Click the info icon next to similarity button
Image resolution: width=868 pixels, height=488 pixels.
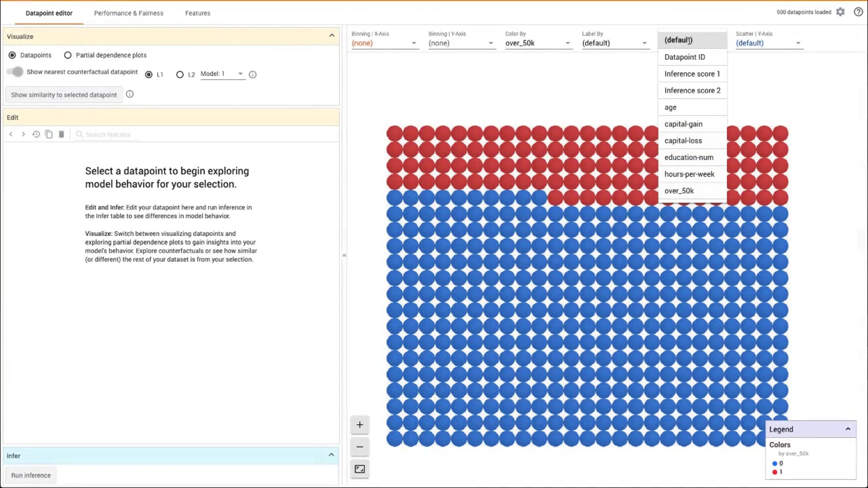point(130,94)
